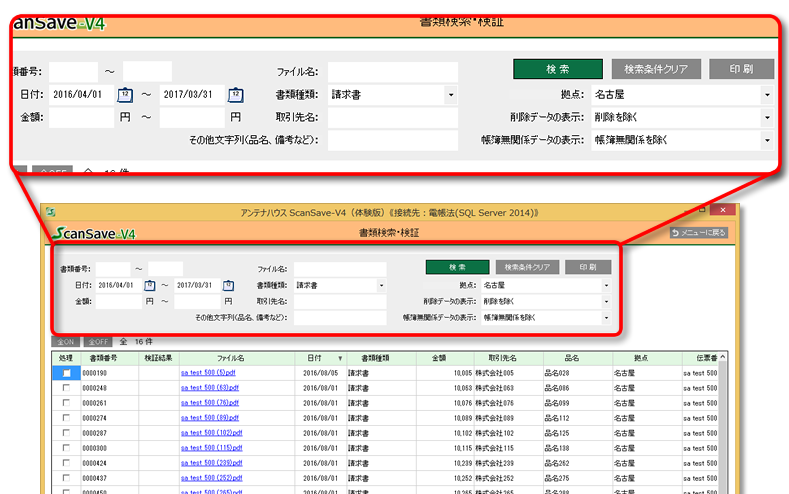
Task: Check the row checkbox for document 0000248
Action: point(66,388)
